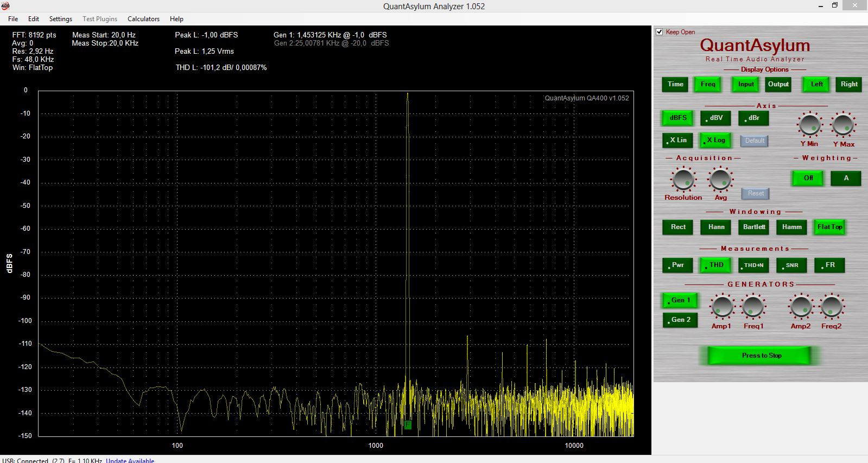
Task: Click the Amp1 knob
Action: tap(722, 307)
